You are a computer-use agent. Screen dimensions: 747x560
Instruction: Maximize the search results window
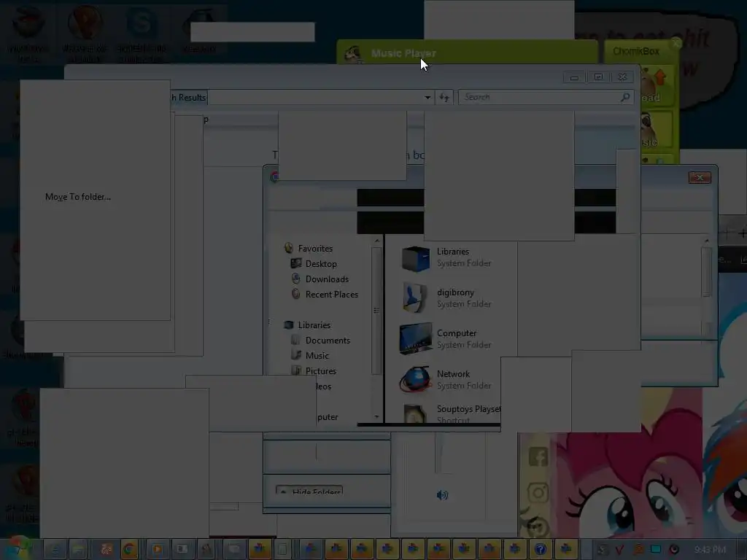pyautogui.click(x=598, y=77)
